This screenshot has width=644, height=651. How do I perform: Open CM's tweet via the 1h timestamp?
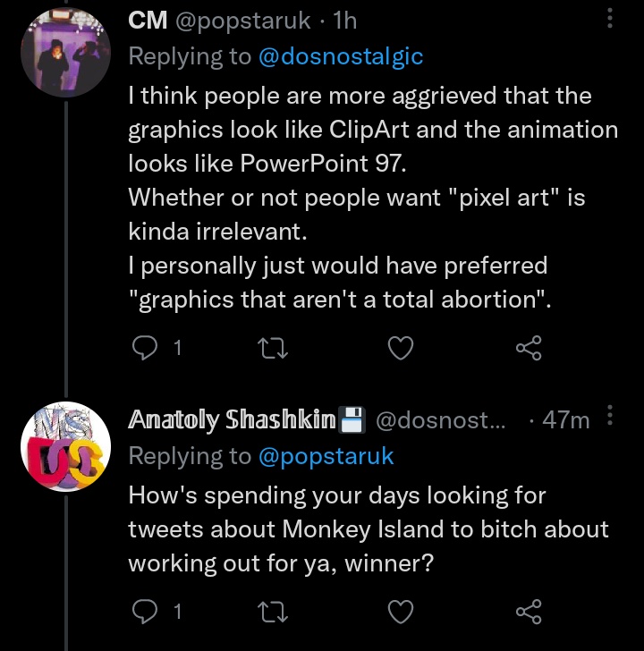345,20
